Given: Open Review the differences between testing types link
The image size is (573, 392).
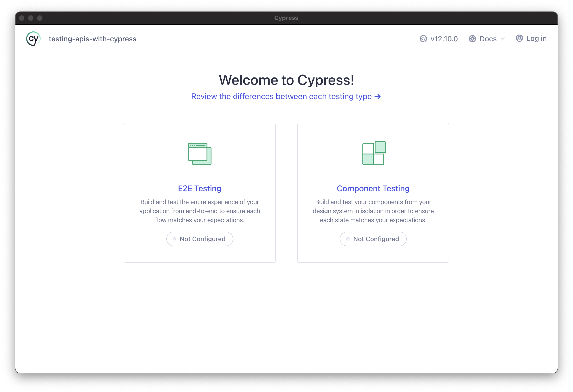Looking at the screenshot, I should 281,97.
